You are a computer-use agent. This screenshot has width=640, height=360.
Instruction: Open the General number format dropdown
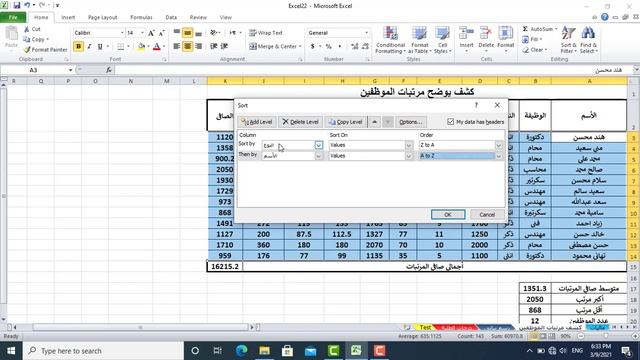[366, 33]
